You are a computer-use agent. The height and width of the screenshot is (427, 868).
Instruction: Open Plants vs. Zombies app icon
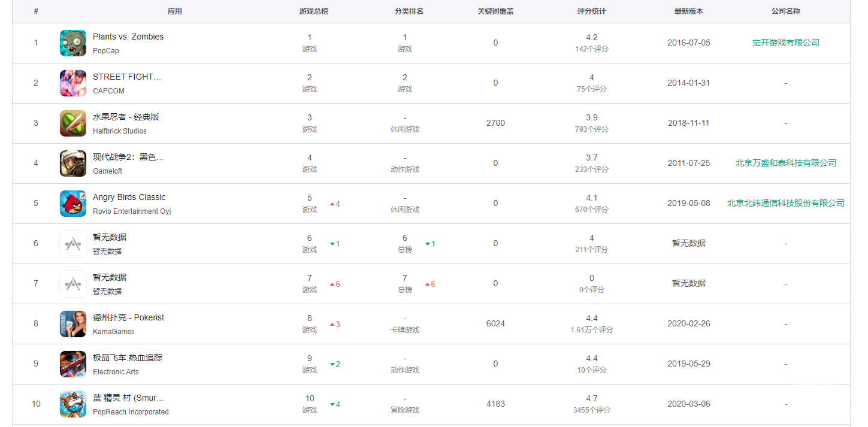73,43
